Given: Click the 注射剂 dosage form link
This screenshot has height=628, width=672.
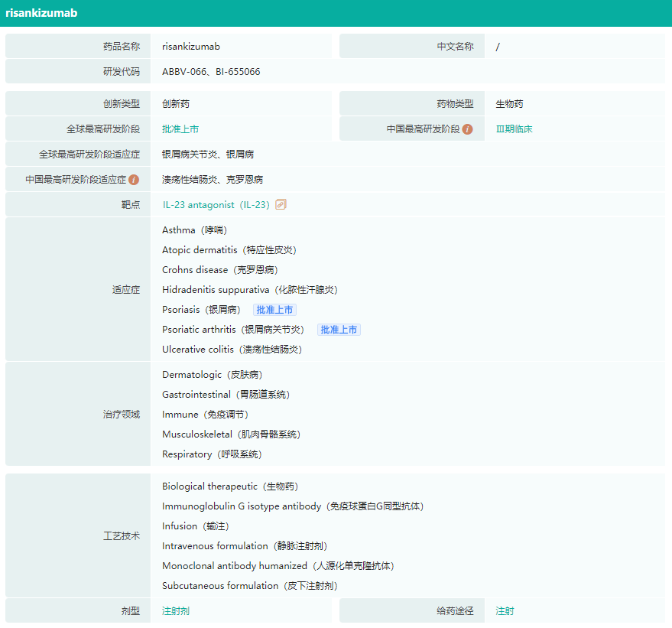Looking at the screenshot, I should pyautogui.click(x=176, y=611).
